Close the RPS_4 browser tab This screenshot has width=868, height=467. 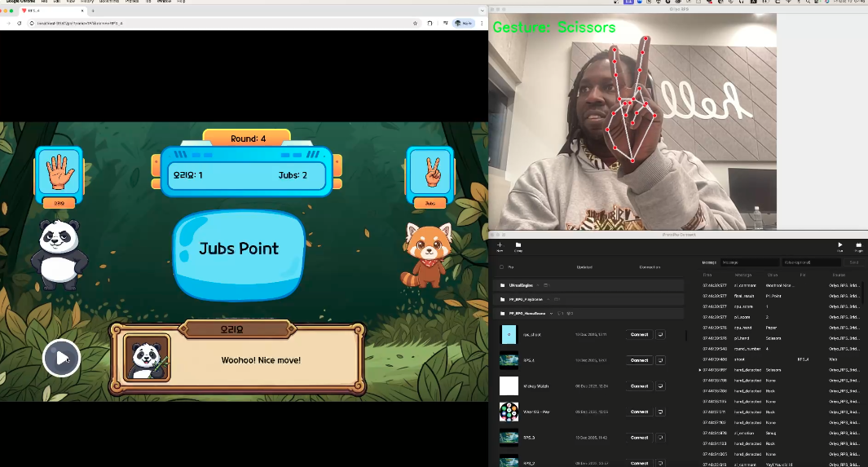tap(82, 11)
